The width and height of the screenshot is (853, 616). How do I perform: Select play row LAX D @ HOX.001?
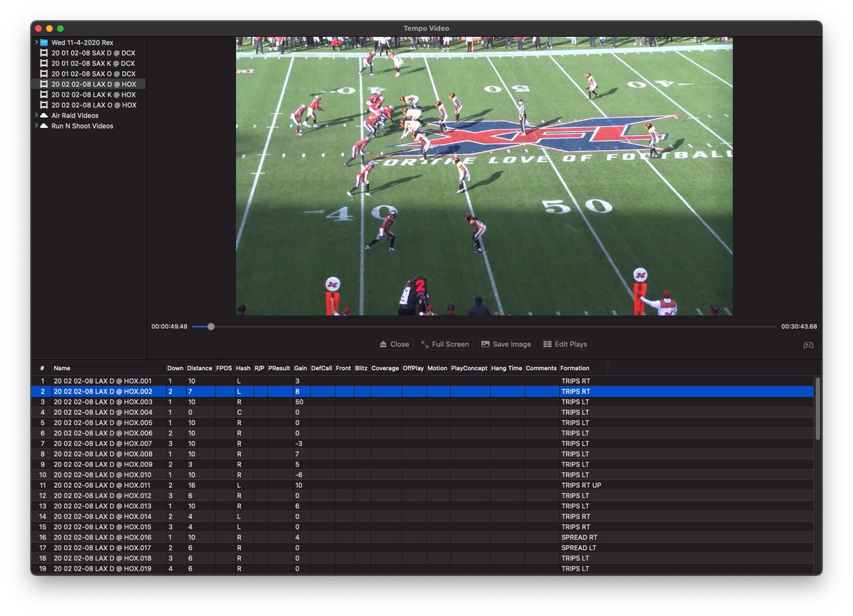coord(423,381)
